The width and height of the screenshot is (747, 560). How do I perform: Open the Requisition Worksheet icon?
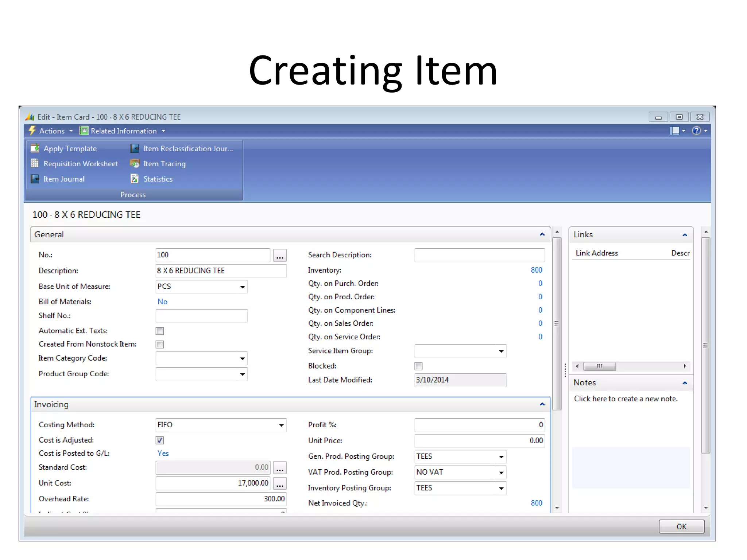click(x=35, y=163)
